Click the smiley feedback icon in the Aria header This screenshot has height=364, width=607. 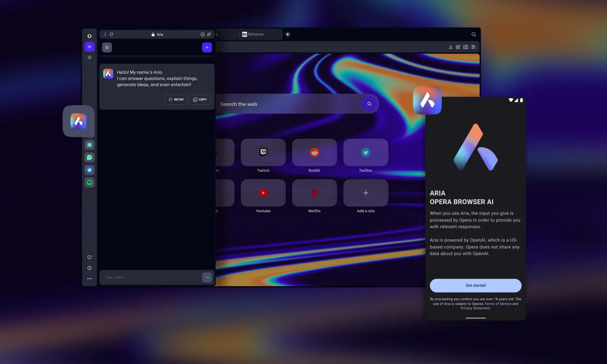click(203, 34)
